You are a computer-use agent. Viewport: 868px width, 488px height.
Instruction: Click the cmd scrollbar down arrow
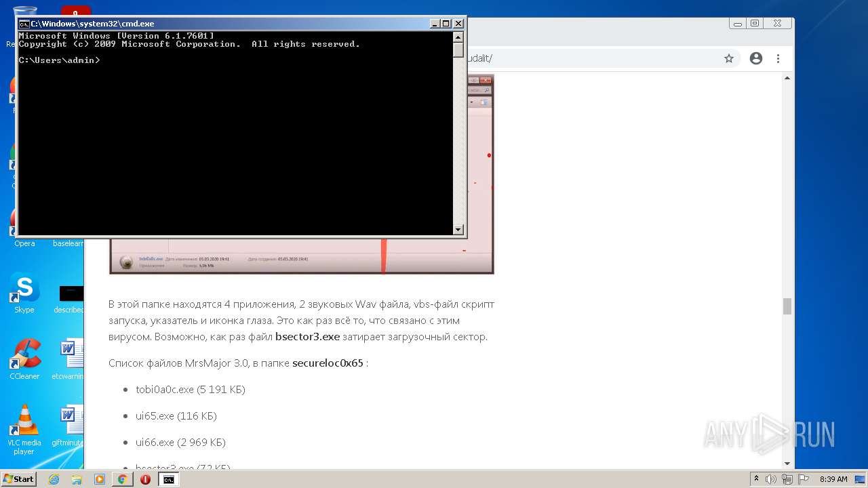[x=458, y=230]
